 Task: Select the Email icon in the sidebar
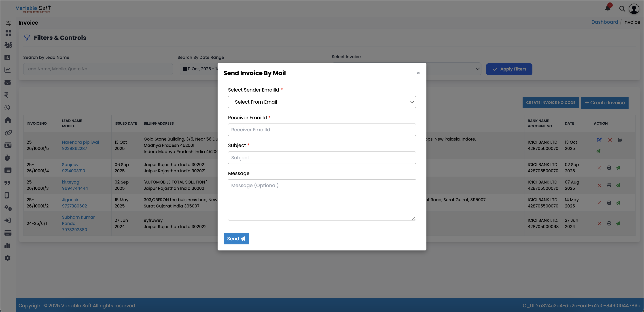click(8, 82)
